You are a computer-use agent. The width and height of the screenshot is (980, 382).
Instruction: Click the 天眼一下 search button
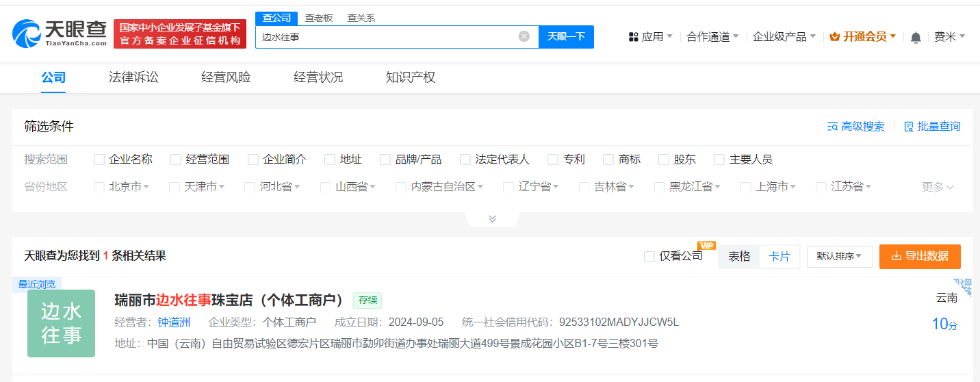coord(566,36)
